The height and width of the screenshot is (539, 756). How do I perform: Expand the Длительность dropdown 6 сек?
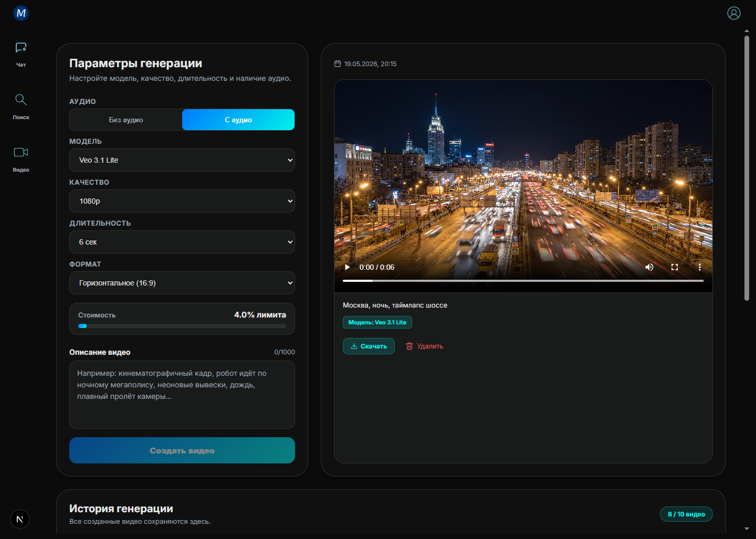coord(182,242)
